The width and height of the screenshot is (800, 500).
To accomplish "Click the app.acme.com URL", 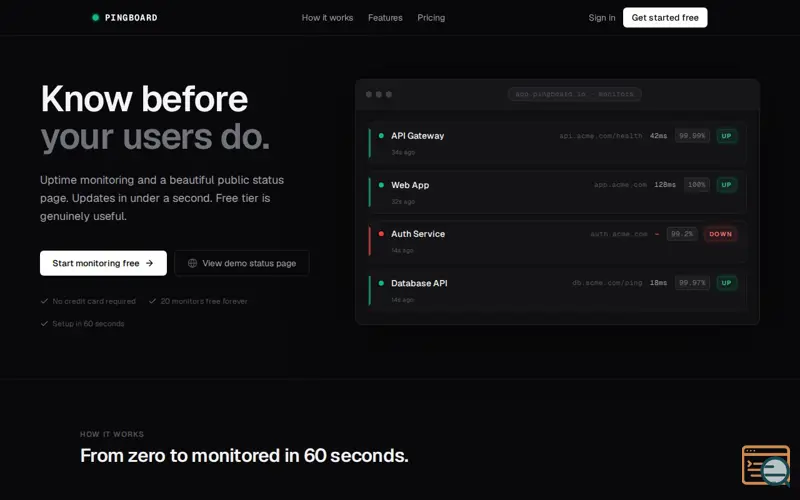I will (x=620, y=185).
